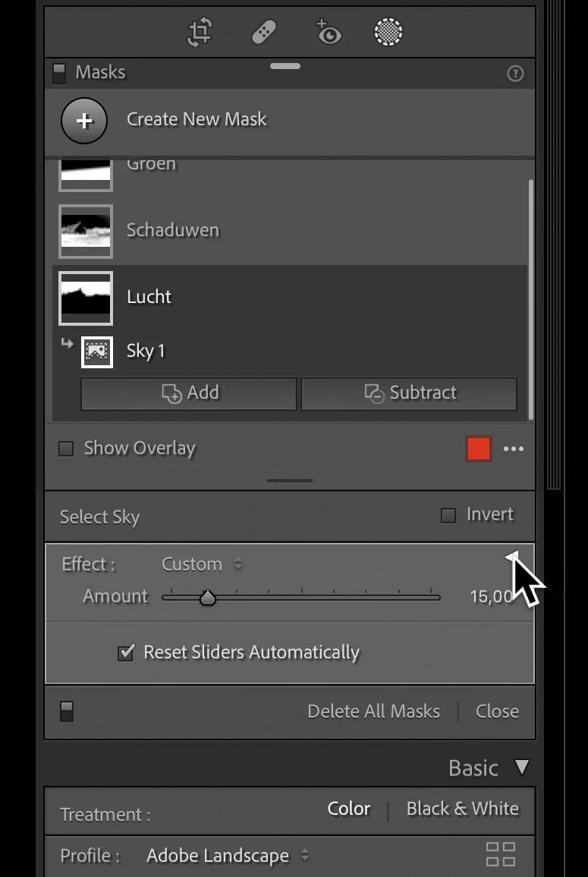
Task: Open the Effect Custom preset dropdown
Action: pos(201,563)
